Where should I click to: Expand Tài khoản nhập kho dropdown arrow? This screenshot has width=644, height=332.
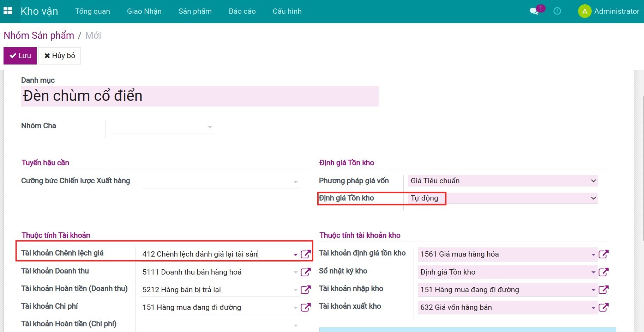593,290
